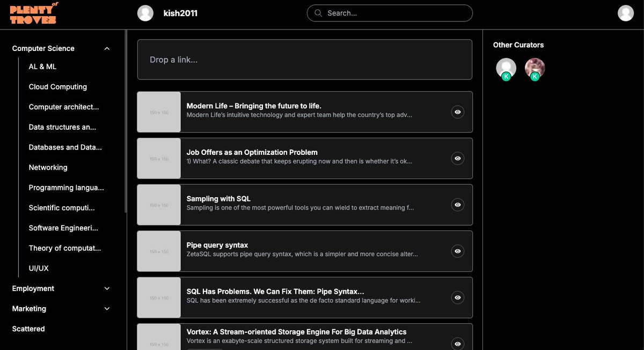Toggle visibility of the Modern Life link
The height and width of the screenshot is (350, 644).
[458, 112]
